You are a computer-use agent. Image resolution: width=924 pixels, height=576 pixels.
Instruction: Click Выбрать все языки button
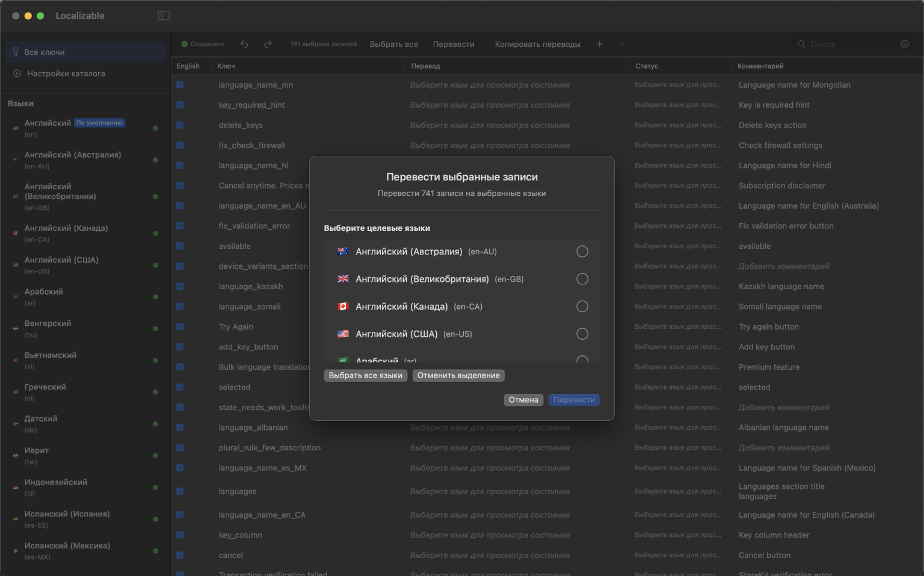tap(366, 375)
